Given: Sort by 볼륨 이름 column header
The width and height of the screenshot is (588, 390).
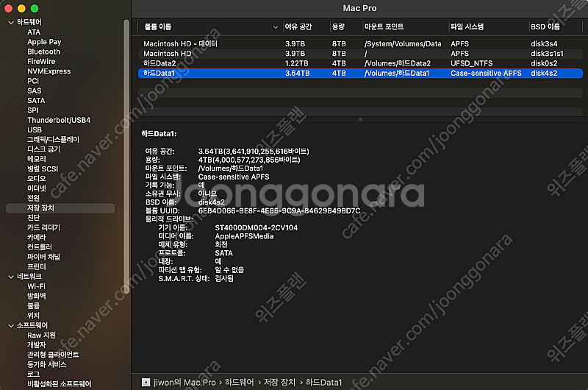Looking at the screenshot, I should click(x=158, y=27).
